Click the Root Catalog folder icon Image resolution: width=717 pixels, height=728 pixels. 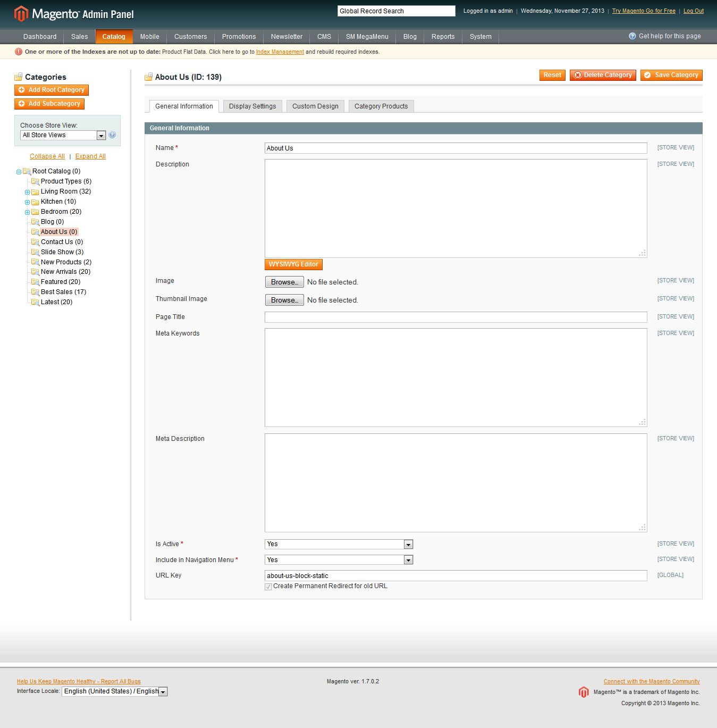[27, 171]
